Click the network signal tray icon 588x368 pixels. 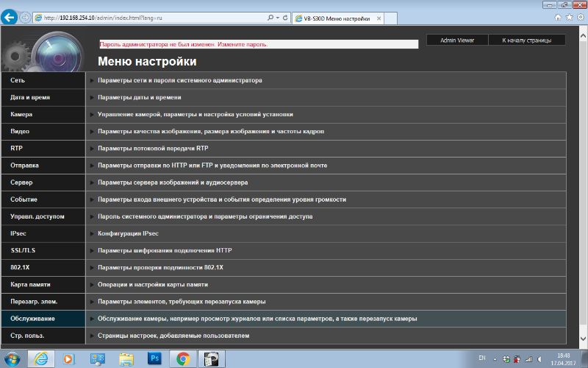[x=528, y=359]
